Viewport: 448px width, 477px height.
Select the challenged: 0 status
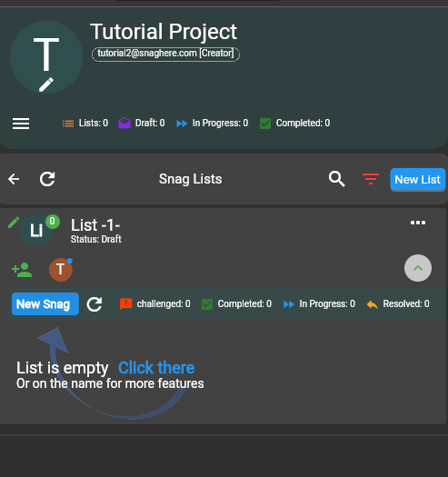154,303
